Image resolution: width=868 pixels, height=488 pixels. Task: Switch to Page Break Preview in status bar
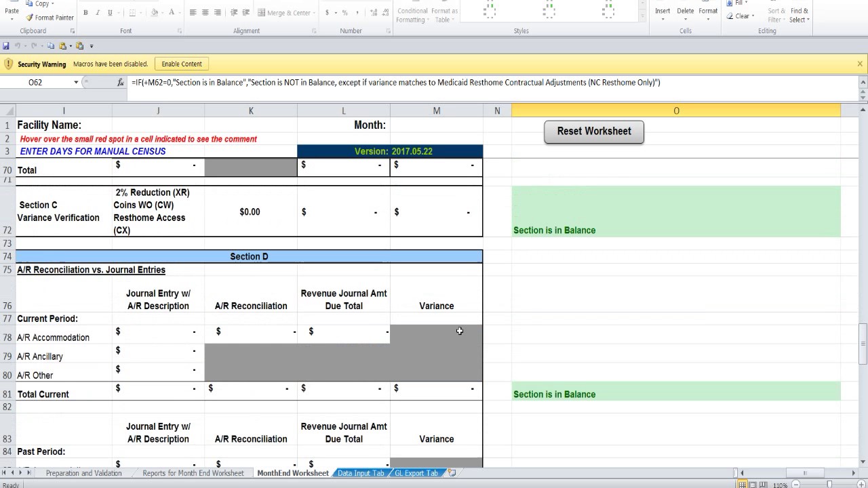(763, 485)
